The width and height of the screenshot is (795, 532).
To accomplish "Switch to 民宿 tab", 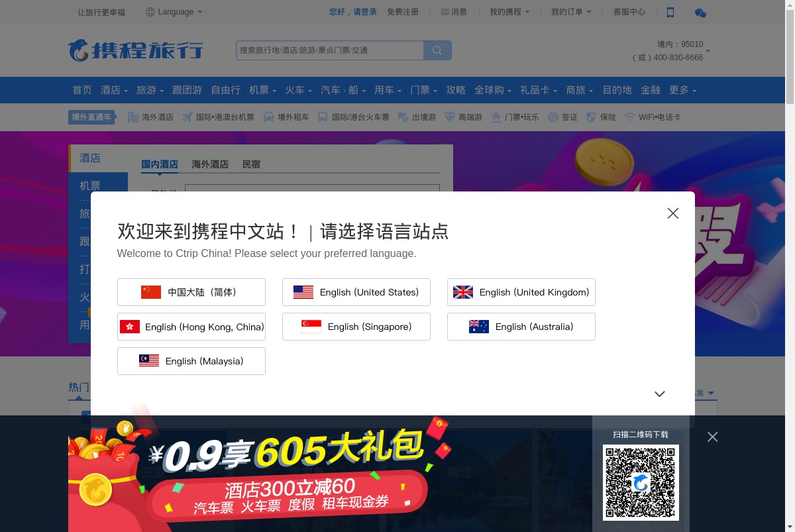I will tap(251, 164).
